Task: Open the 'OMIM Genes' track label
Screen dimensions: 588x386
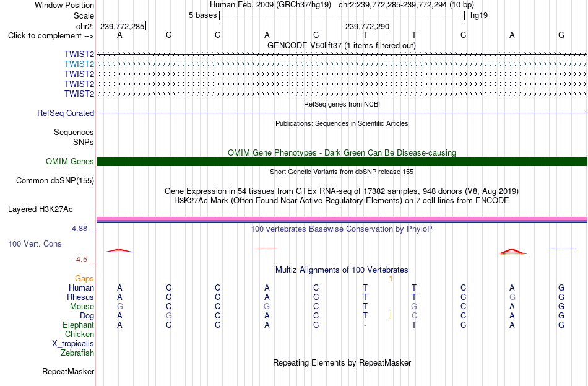Action: pos(70,162)
